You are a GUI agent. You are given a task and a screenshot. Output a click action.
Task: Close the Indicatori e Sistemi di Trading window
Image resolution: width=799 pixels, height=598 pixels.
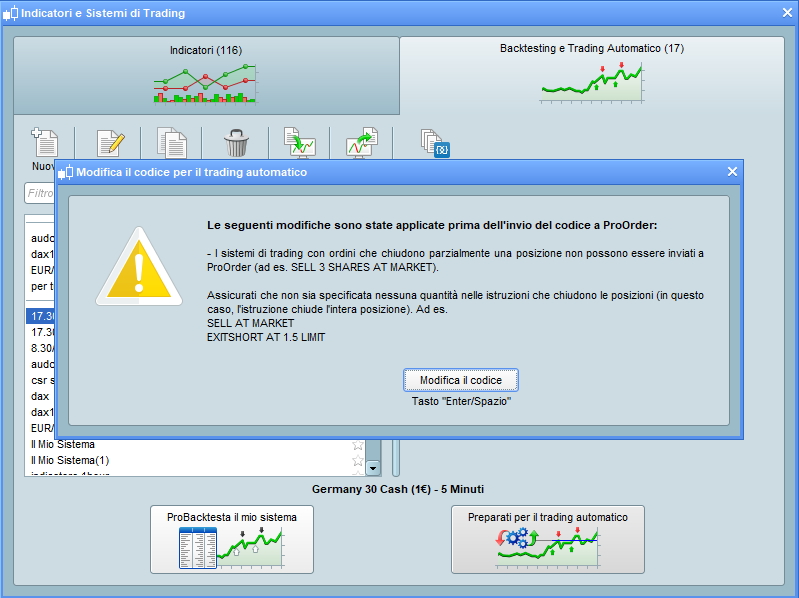(x=787, y=13)
